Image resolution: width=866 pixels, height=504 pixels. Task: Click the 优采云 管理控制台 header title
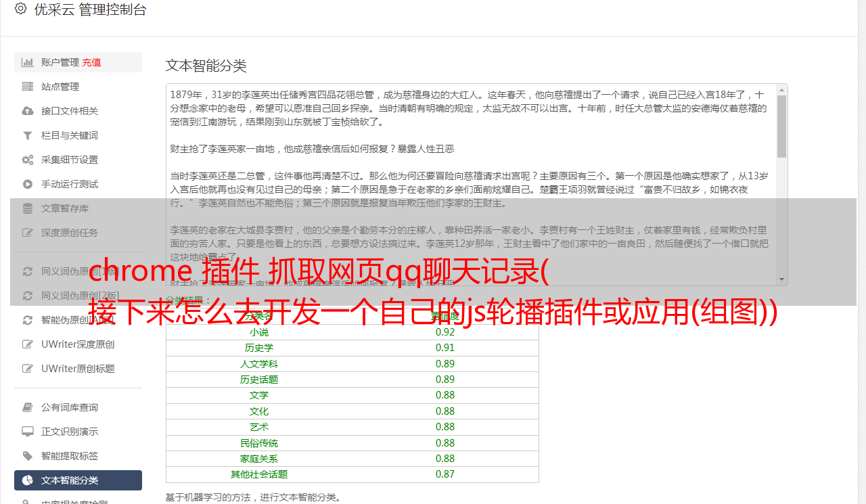(x=90, y=9)
